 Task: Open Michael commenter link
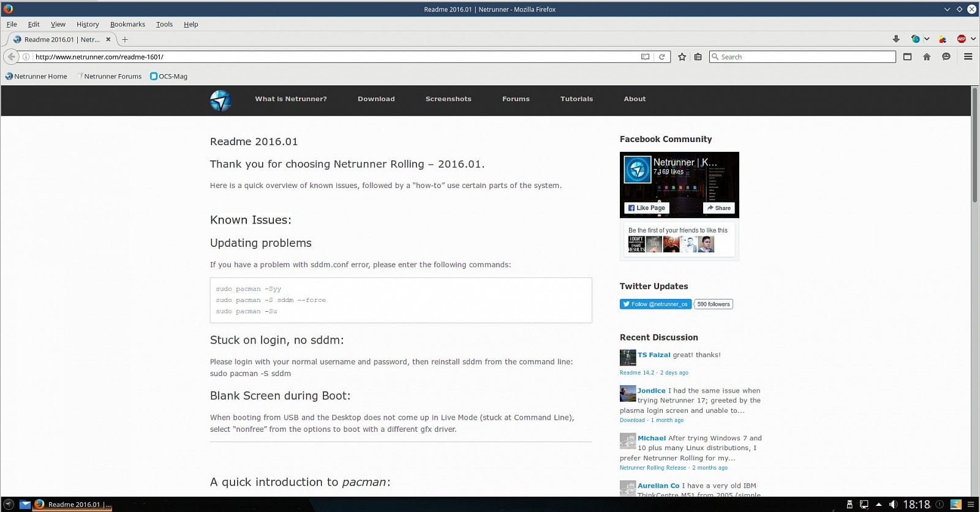[652, 439]
